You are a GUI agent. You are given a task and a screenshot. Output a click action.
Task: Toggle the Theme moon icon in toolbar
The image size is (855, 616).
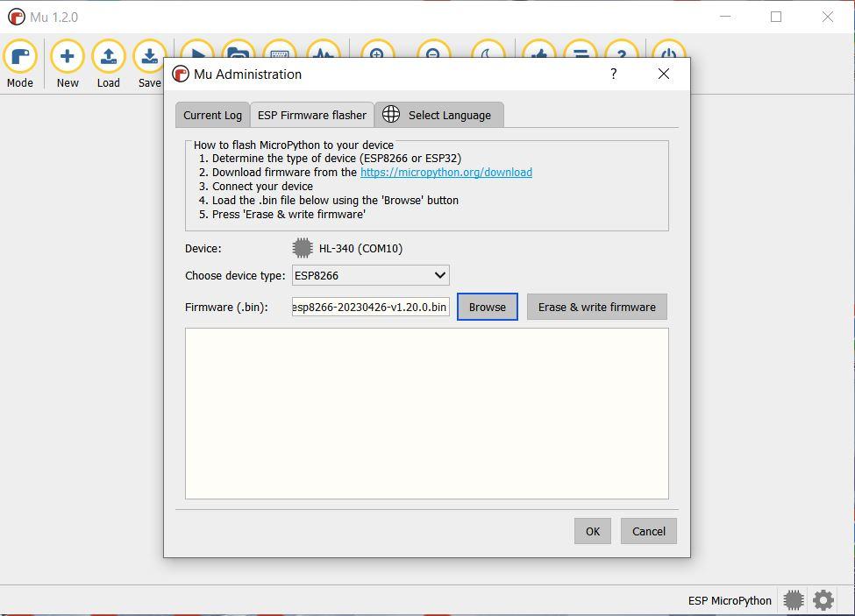(488, 48)
